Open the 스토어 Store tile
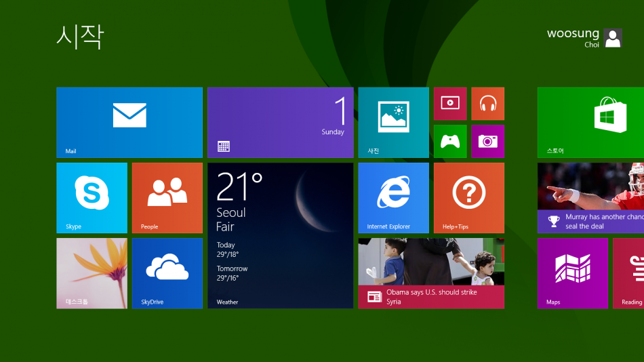 click(590, 123)
